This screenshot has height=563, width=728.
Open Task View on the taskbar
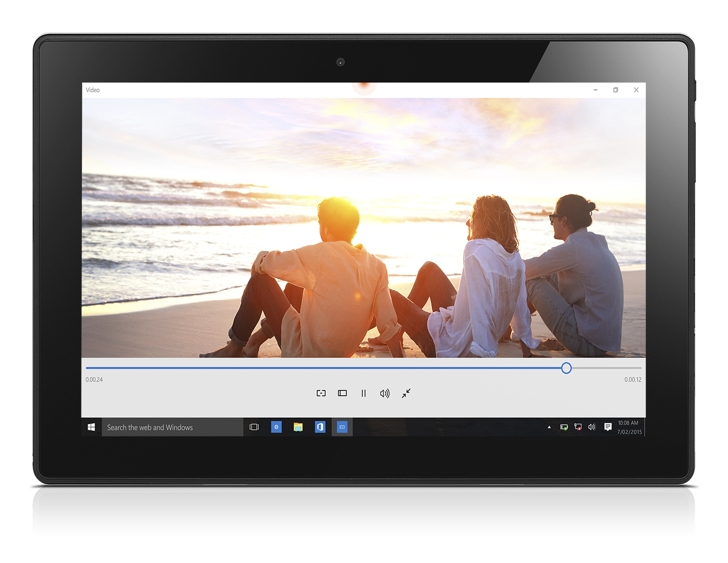tap(254, 427)
